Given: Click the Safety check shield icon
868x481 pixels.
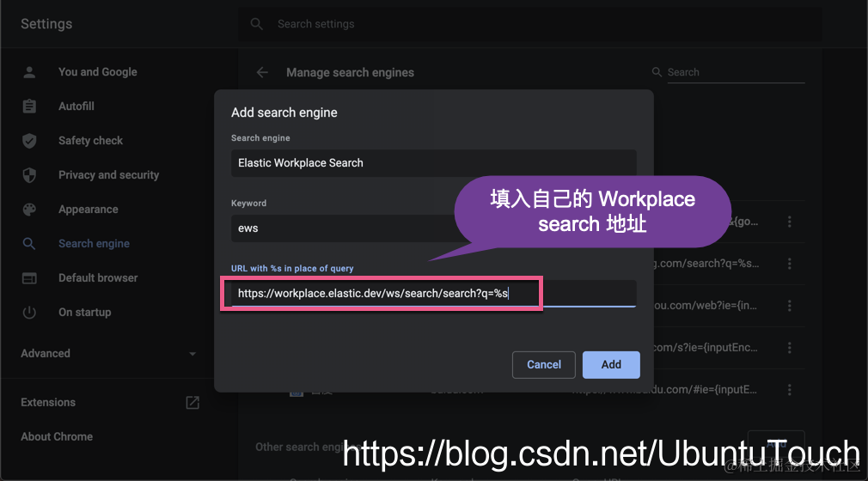Looking at the screenshot, I should click(x=29, y=141).
